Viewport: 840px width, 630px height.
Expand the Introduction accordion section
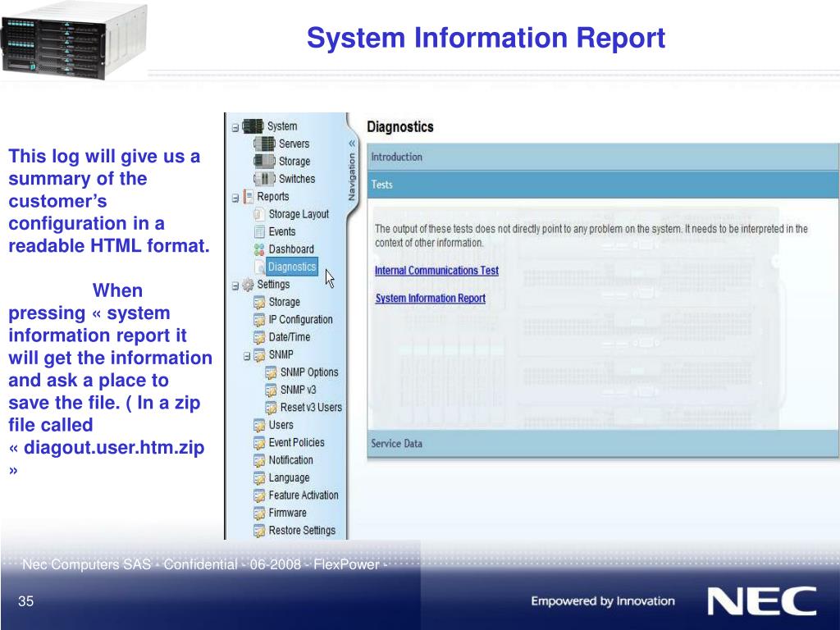click(603, 157)
